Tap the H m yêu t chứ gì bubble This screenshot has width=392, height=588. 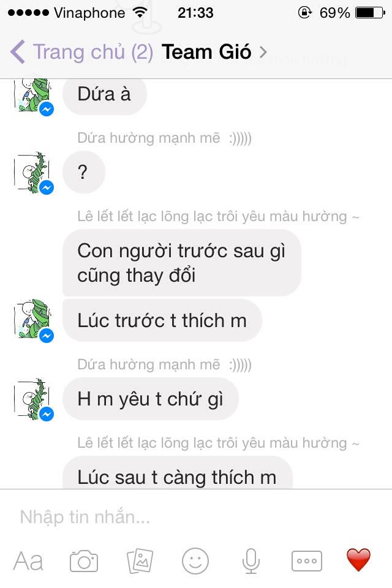151,399
